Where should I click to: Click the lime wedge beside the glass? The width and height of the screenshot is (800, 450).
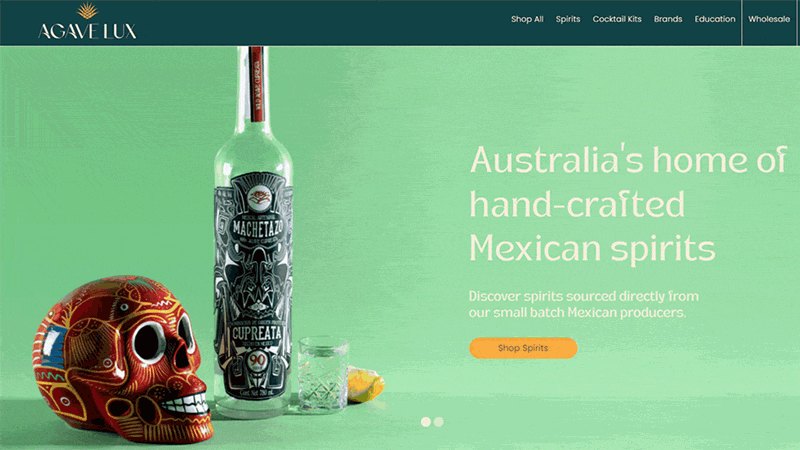coord(365,384)
